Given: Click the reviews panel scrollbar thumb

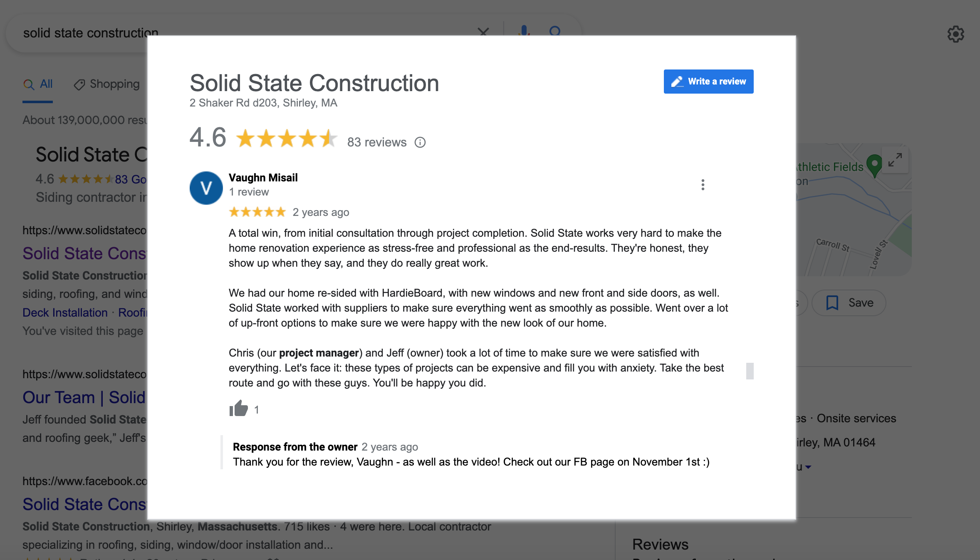Looking at the screenshot, I should point(750,371).
